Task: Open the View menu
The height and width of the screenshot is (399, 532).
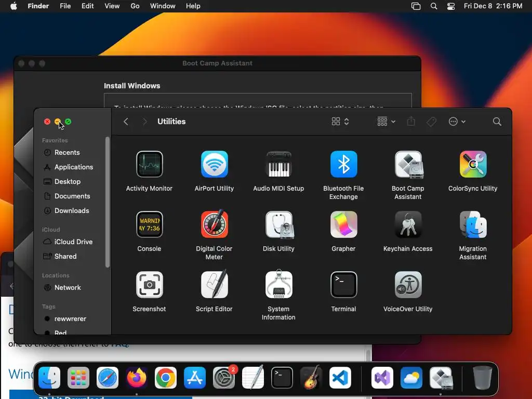Action: (x=112, y=6)
